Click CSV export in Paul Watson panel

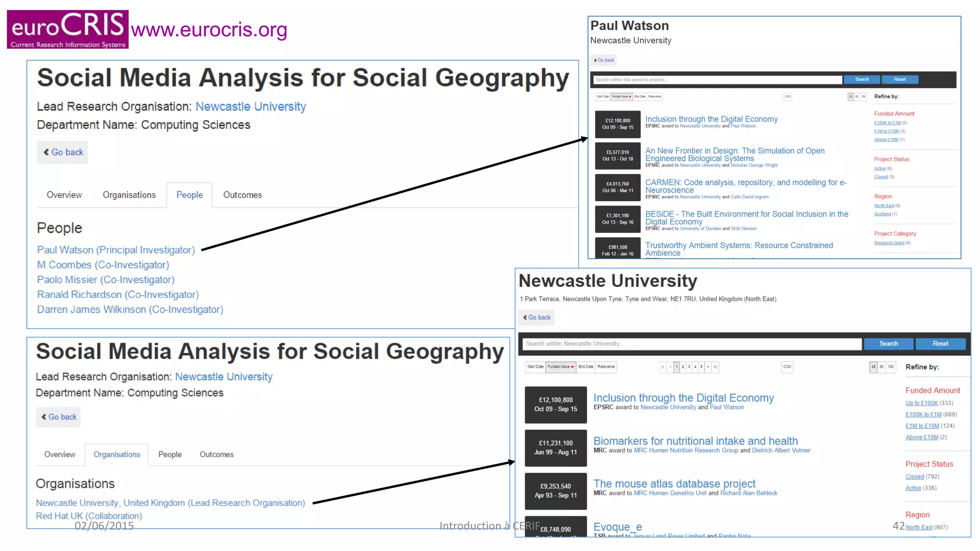(x=787, y=97)
